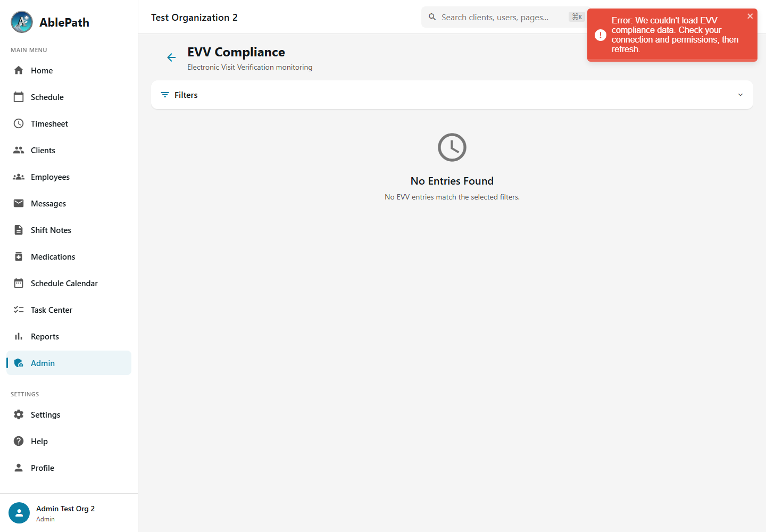Click the ⌘K shortcut badge
Viewport: 766px width, 532px height.
click(577, 17)
